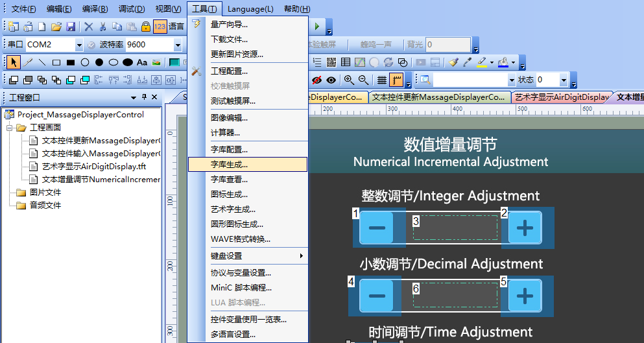Toggle the 123 numbering display button

[160, 27]
